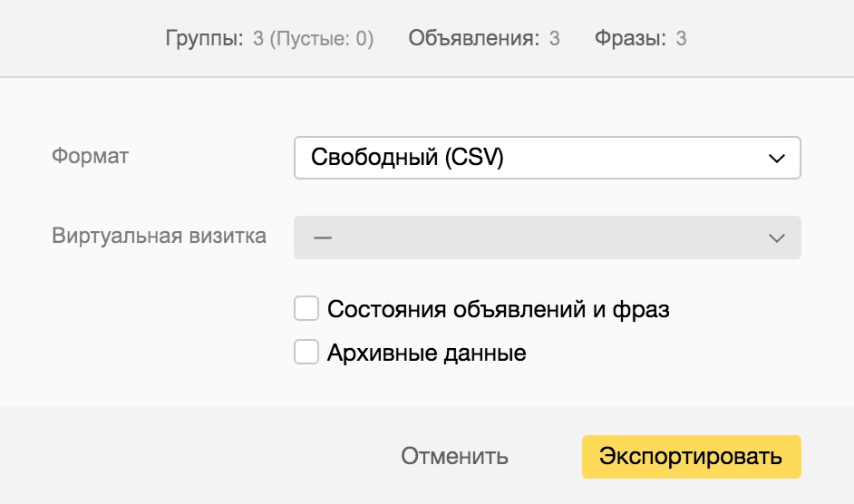Click the Виртуальная визитка field label
The width and height of the screenshot is (854, 504).
160,236
